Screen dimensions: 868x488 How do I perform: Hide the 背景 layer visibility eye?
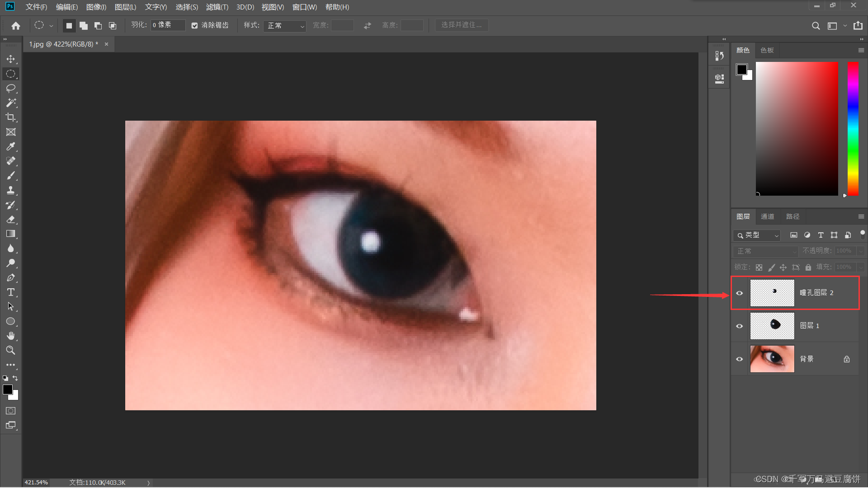[740, 359]
